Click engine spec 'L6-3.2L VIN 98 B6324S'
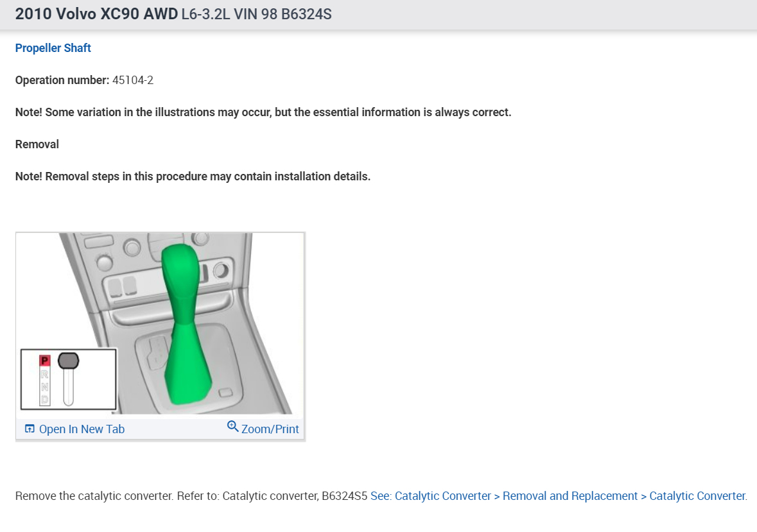 (256, 14)
